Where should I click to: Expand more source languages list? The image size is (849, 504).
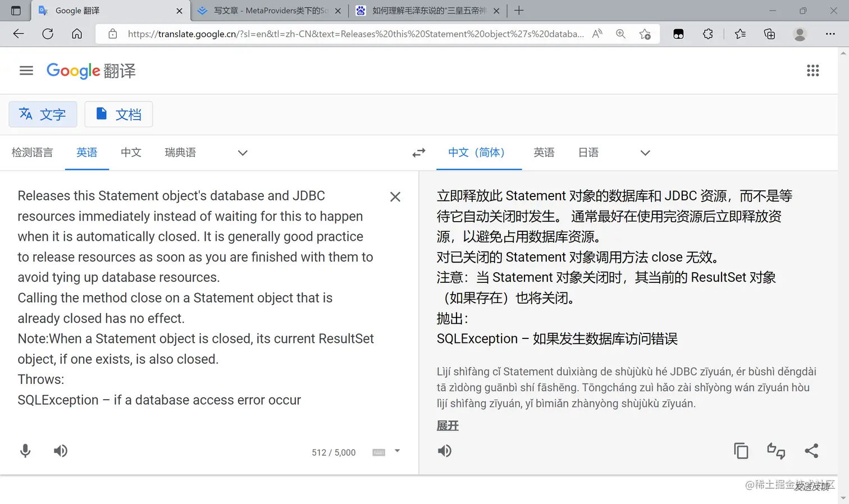[x=243, y=153]
